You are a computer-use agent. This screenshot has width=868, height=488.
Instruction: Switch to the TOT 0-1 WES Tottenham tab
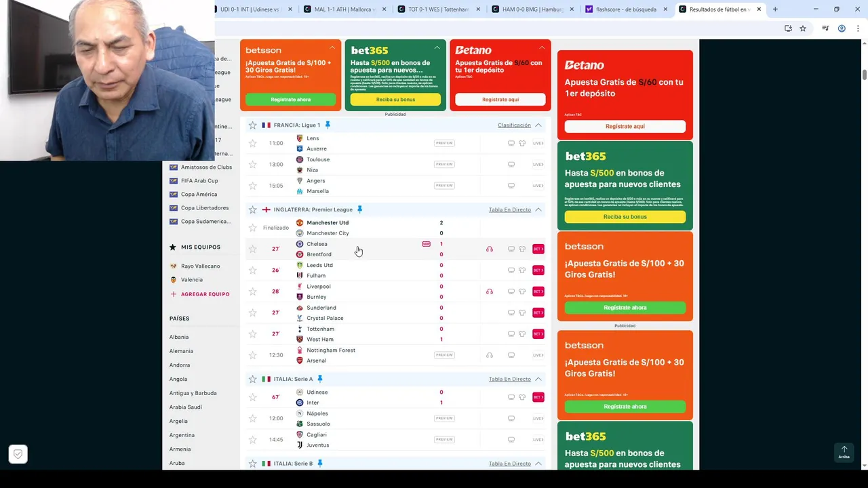click(438, 9)
